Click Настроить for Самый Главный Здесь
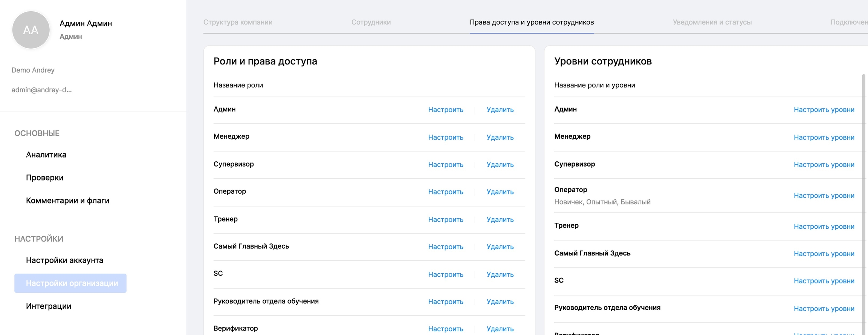This screenshot has height=335, width=868. tap(445, 247)
